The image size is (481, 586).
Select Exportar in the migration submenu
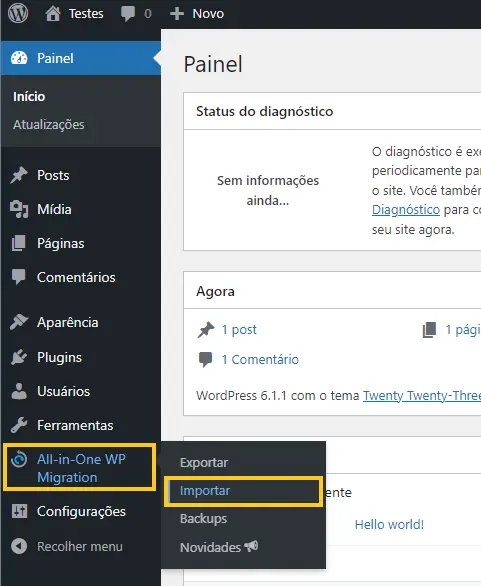pos(204,463)
